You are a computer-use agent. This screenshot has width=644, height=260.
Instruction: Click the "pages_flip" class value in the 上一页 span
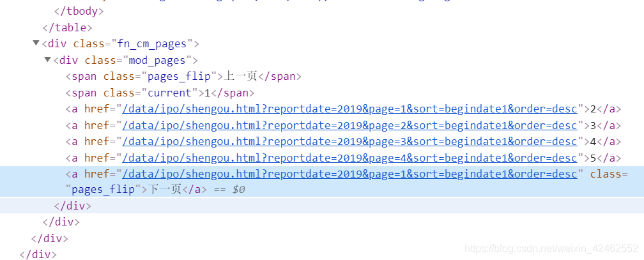pos(179,77)
